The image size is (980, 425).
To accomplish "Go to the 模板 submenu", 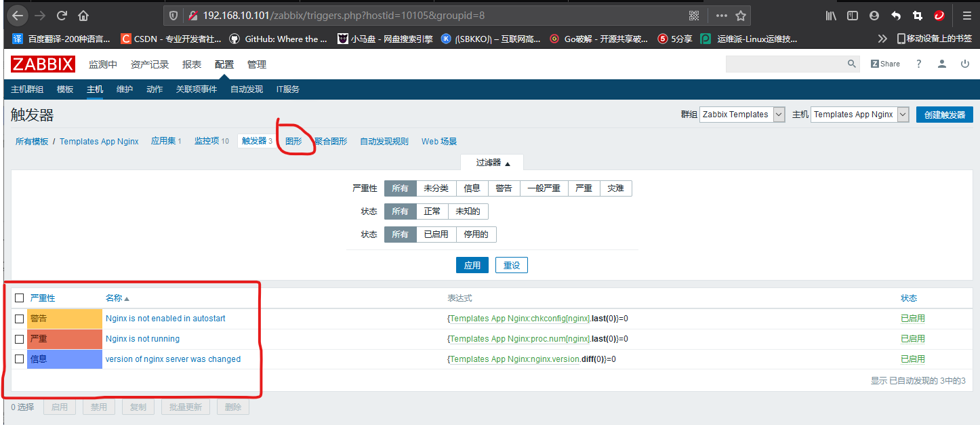I will point(65,89).
